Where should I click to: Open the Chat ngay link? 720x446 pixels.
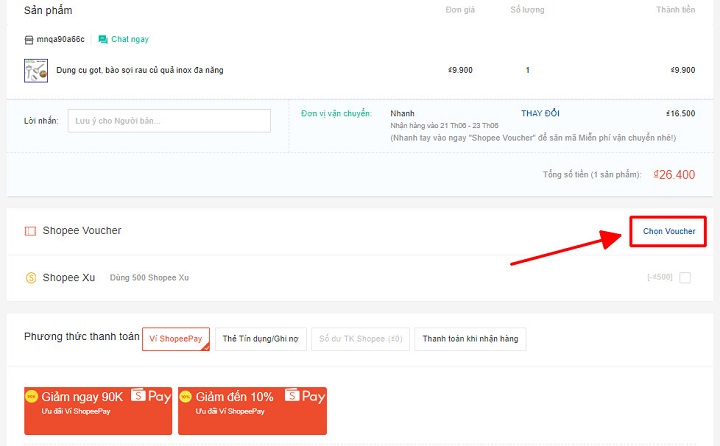[128, 39]
